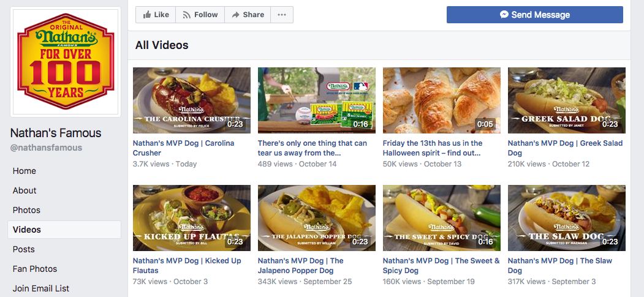Play the Greek Salad Dog video thumbnail
644x297 pixels.
[567, 100]
